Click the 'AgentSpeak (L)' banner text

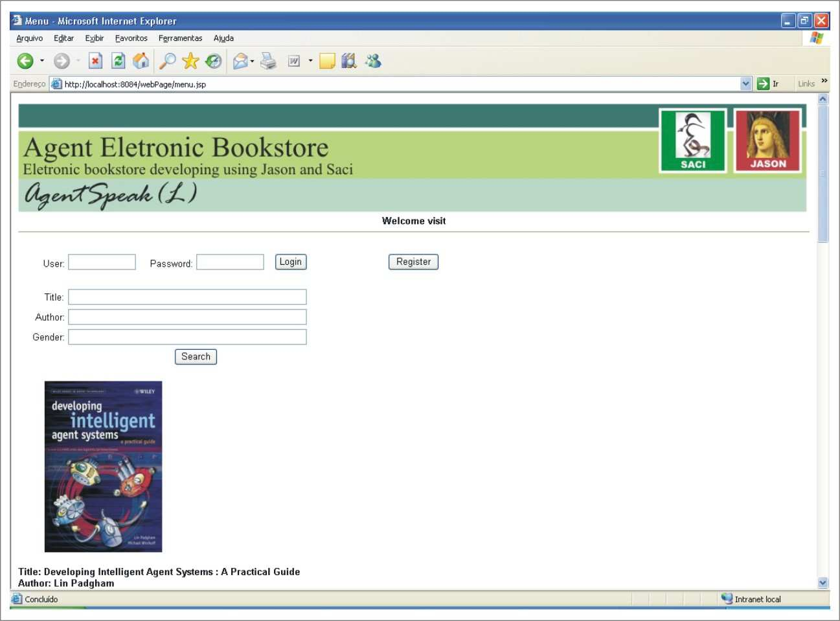click(x=110, y=195)
